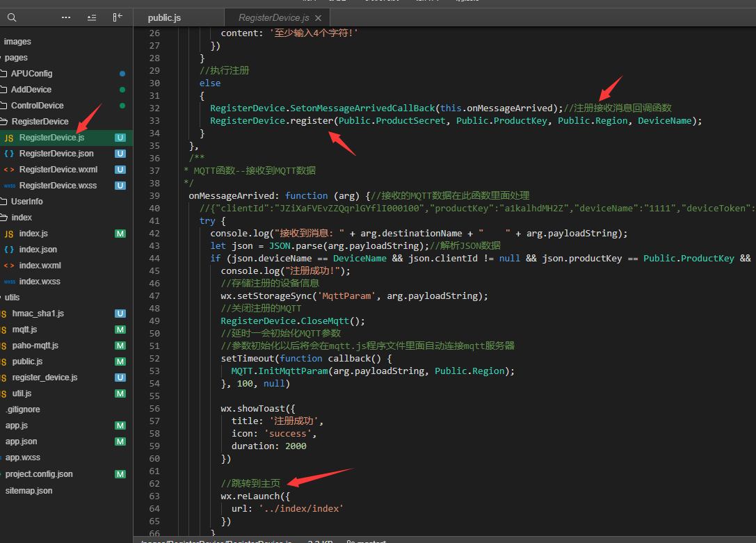The width and height of the screenshot is (756, 543).
Task: Click 'wx.reLaunch({' in the code
Action: click(x=255, y=496)
